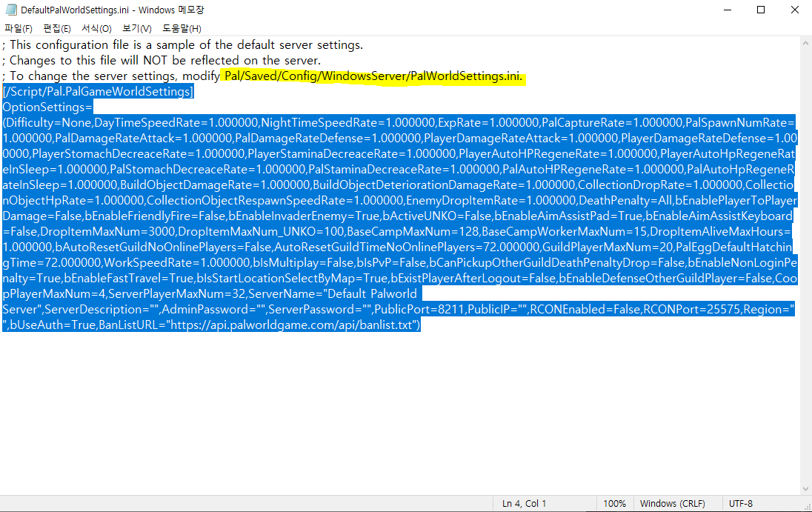Open the 편집(E) menu
The width and height of the screenshot is (812, 512).
point(57,28)
